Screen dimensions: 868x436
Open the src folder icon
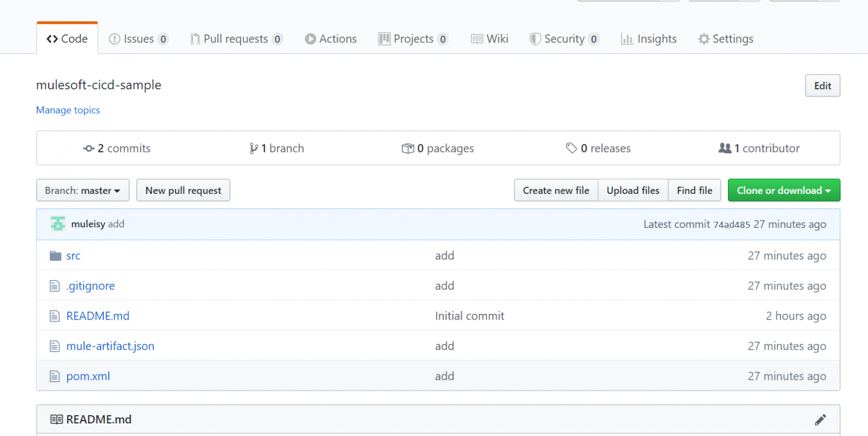(55, 255)
